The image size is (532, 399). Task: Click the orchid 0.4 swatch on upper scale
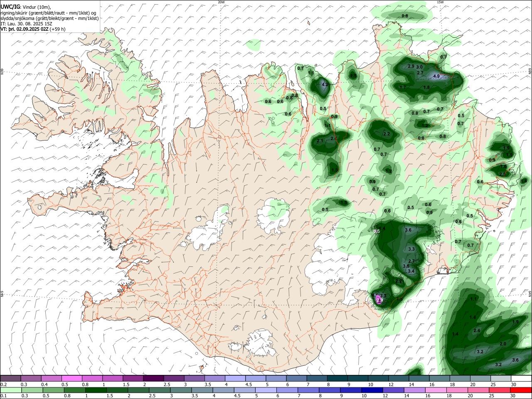pyautogui.click(x=51, y=379)
